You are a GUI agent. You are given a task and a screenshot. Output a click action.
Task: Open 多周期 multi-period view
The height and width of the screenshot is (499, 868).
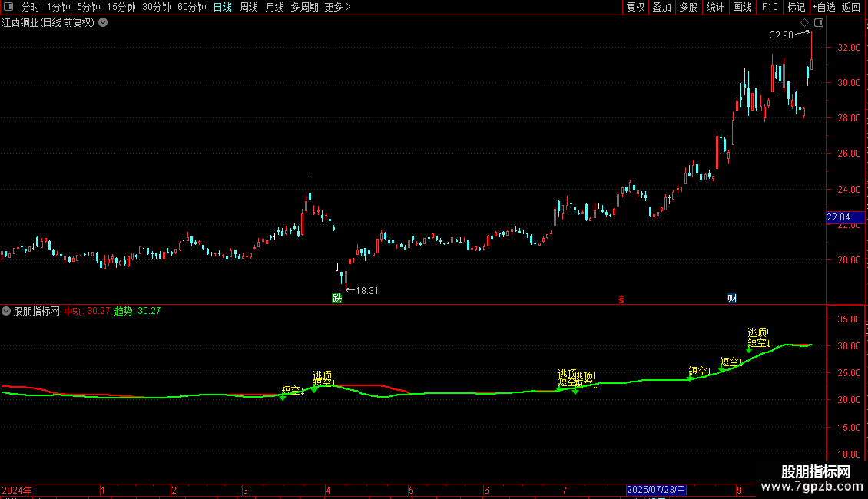[304, 7]
